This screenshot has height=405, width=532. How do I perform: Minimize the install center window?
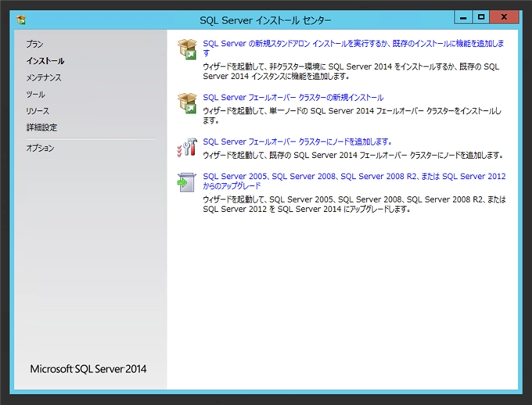pos(463,17)
